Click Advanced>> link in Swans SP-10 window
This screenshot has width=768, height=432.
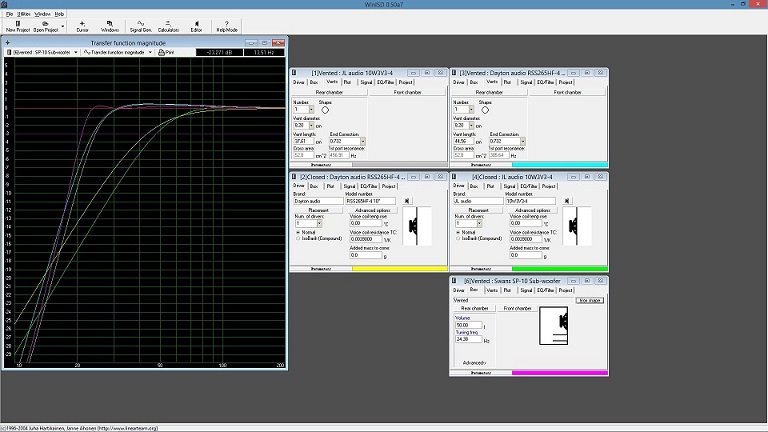click(x=474, y=363)
